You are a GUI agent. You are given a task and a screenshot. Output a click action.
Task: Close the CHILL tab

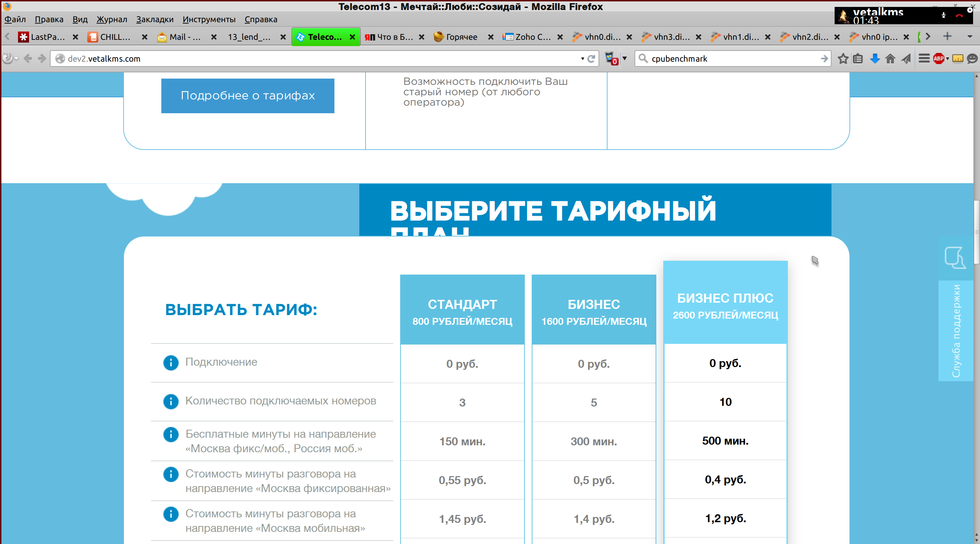[x=145, y=37]
